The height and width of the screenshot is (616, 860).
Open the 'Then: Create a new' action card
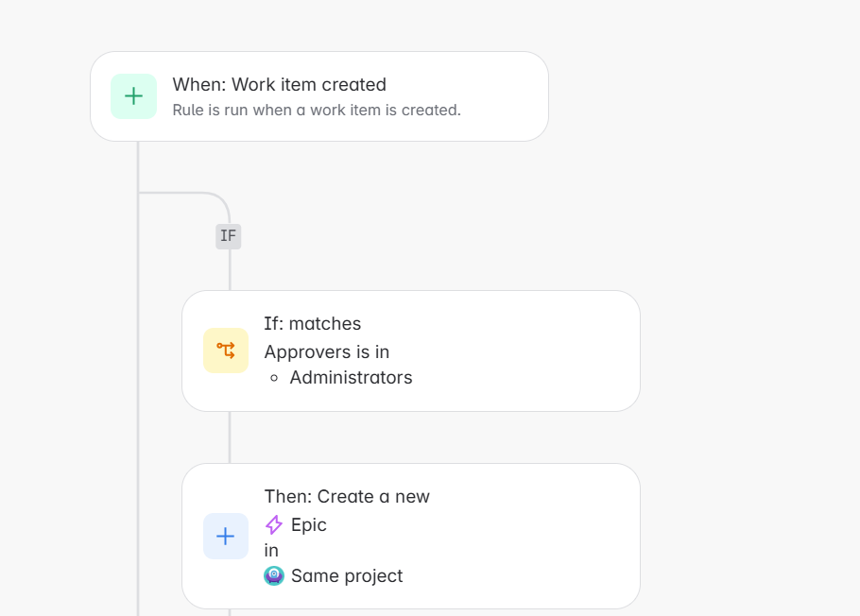click(411, 536)
